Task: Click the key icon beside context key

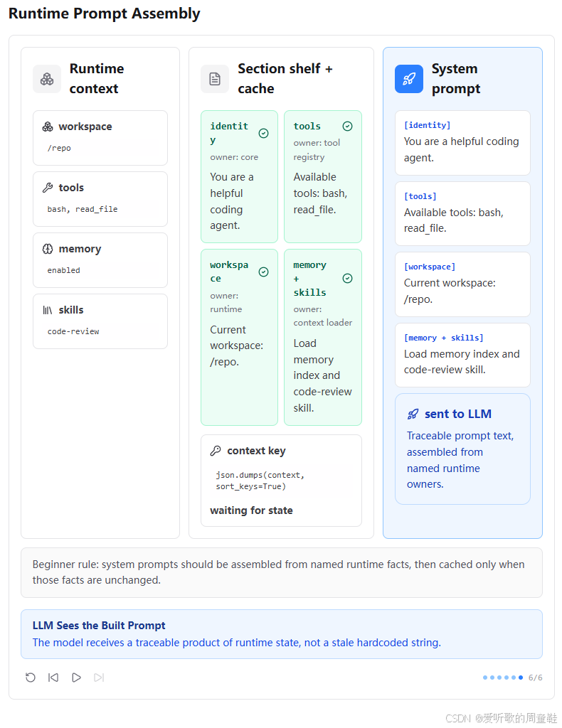Action: 216,450
